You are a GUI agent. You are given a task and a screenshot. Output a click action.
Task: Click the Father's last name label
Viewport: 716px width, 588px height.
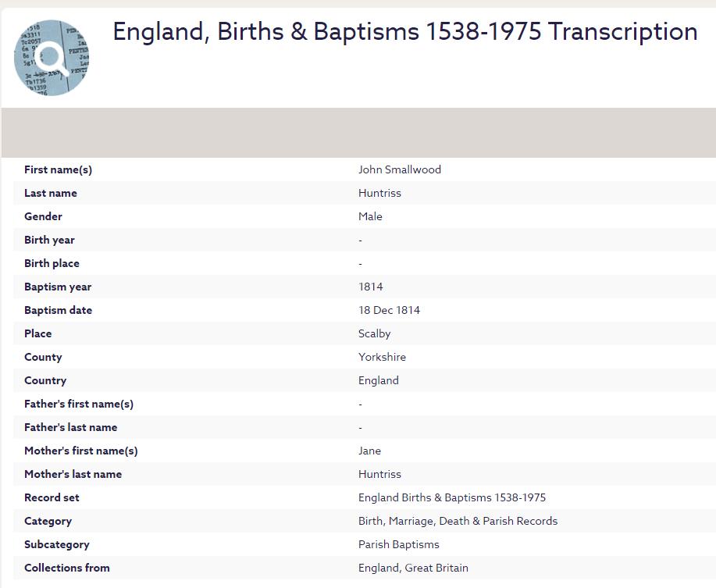pyautogui.click(x=70, y=427)
